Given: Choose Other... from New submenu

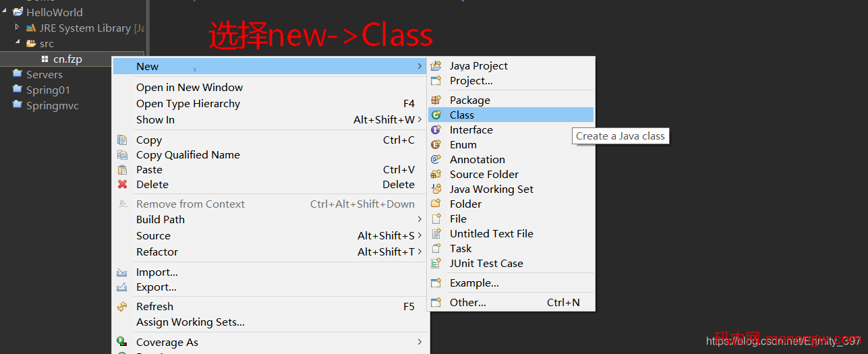Looking at the screenshot, I should 467,303.
